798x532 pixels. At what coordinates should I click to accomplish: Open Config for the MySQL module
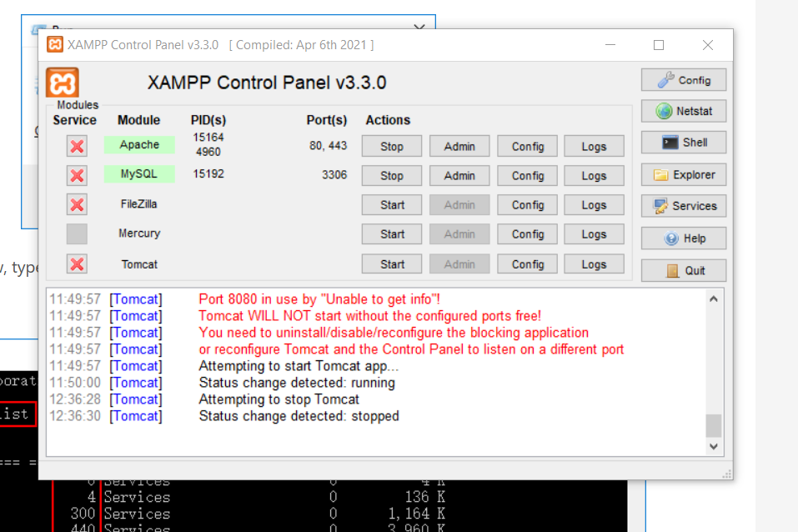pyautogui.click(x=527, y=175)
